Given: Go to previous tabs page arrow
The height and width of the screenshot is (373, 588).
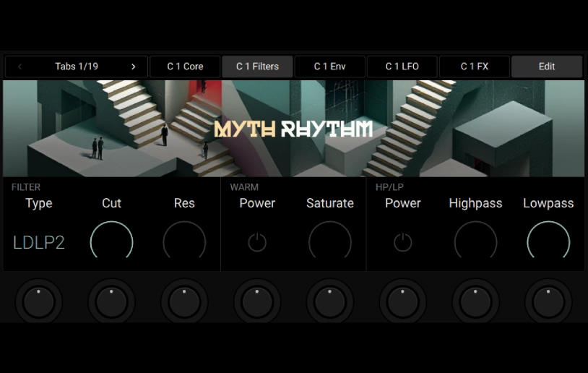Looking at the screenshot, I should (20, 67).
